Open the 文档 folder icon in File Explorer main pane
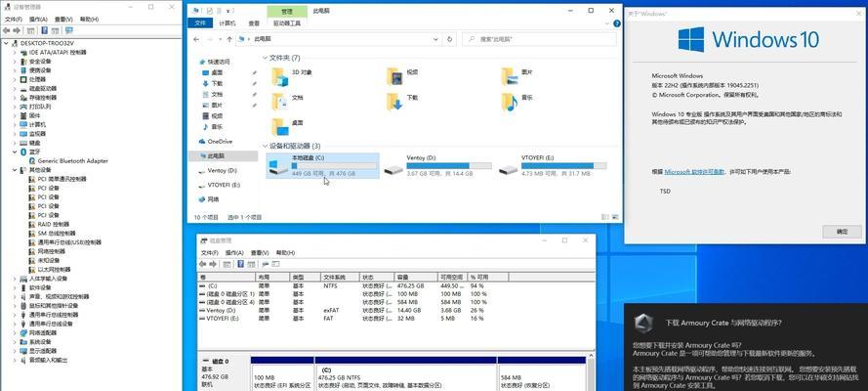The width and height of the screenshot is (868, 391). [x=280, y=102]
